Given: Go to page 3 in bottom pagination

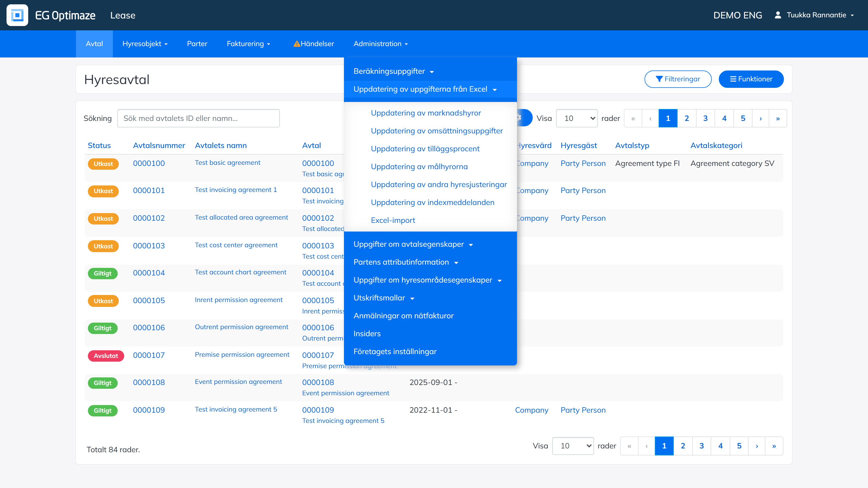Looking at the screenshot, I should (x=701, y=446).
